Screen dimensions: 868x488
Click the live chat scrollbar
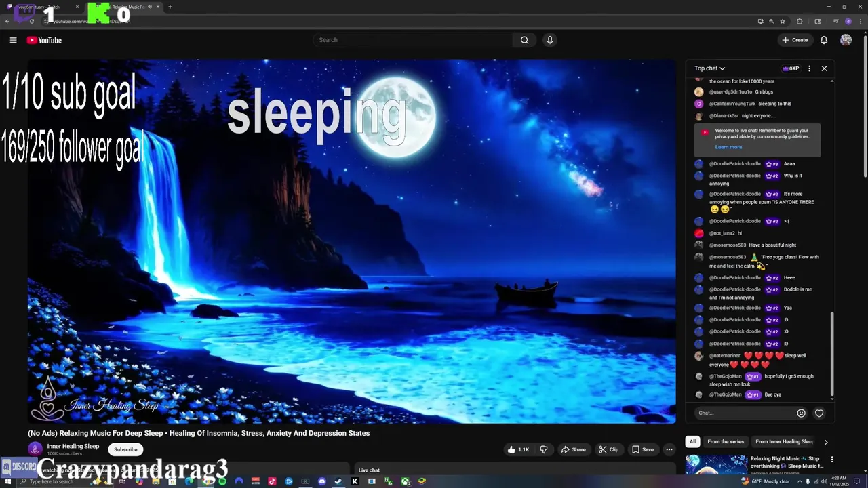832,354
